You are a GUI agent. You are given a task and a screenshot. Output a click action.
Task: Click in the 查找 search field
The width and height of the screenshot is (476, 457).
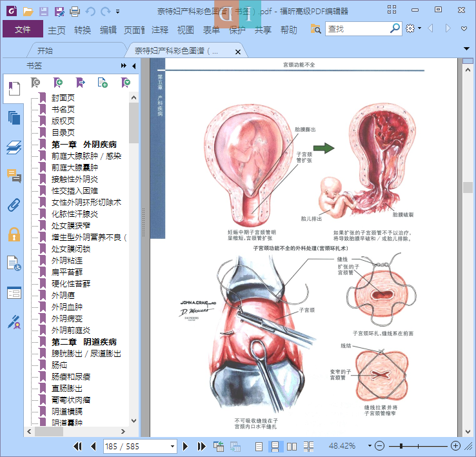pyautogui.click(x=357, y=29)
